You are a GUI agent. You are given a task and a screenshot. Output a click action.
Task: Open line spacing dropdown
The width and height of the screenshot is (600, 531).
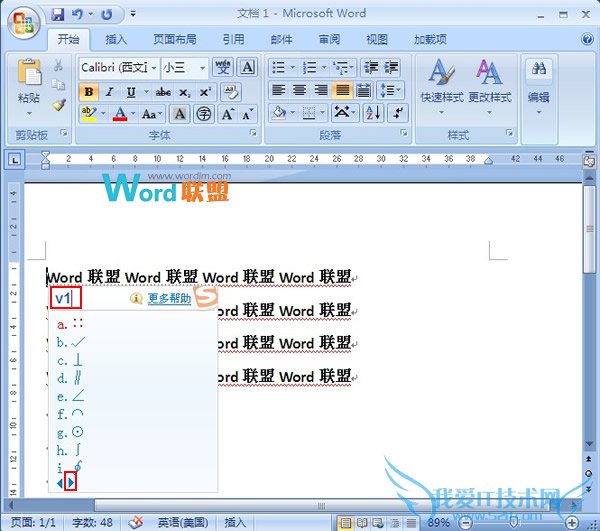click(390, 90)
